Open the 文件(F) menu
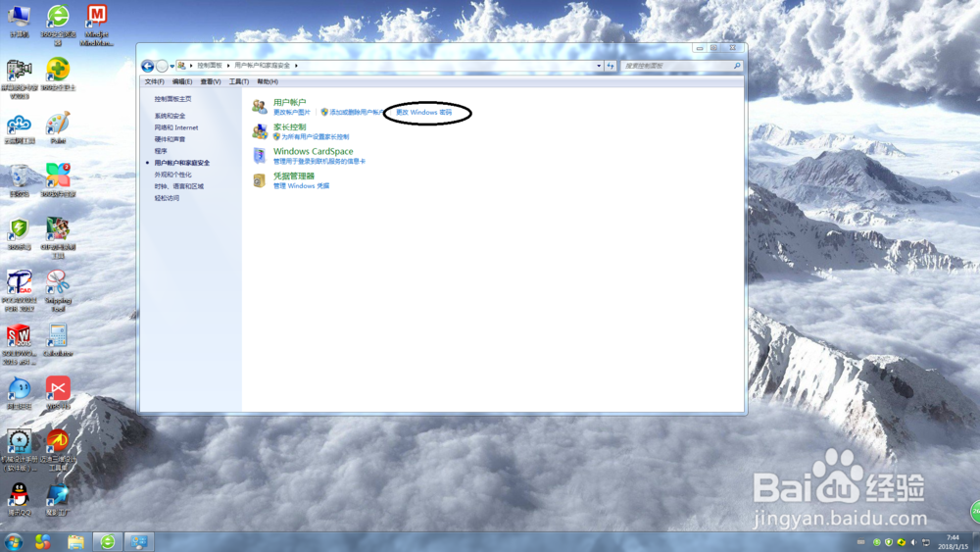This screenshot has width=980, height=552. pos(155,82)
